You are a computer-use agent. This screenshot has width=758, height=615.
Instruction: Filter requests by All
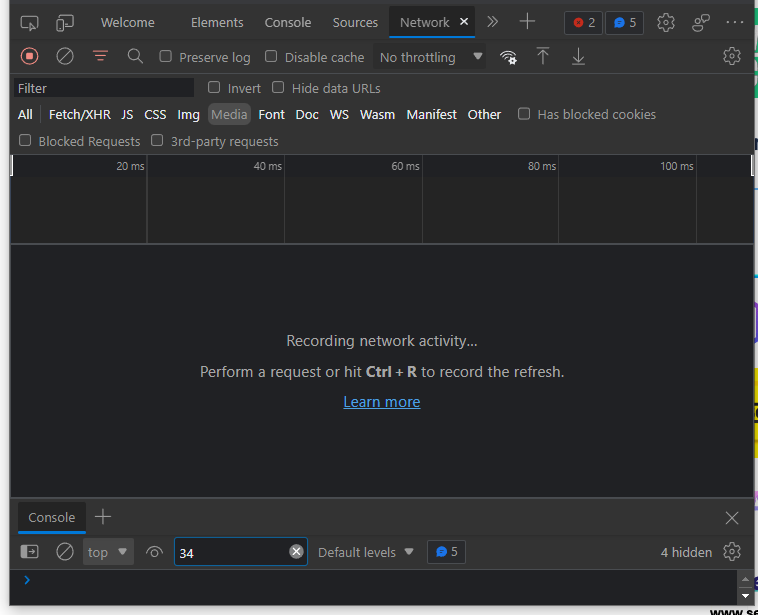coord(25,115)
